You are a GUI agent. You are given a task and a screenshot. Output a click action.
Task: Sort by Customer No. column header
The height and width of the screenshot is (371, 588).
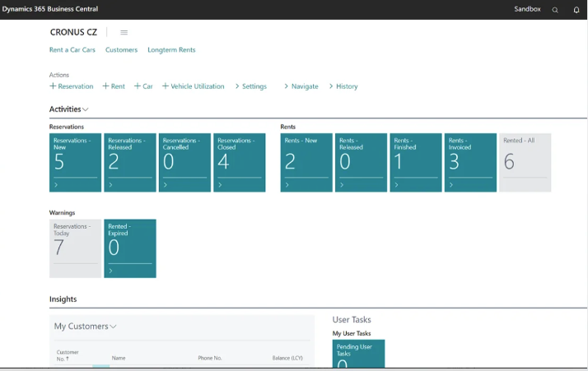(x=68, y=355)
